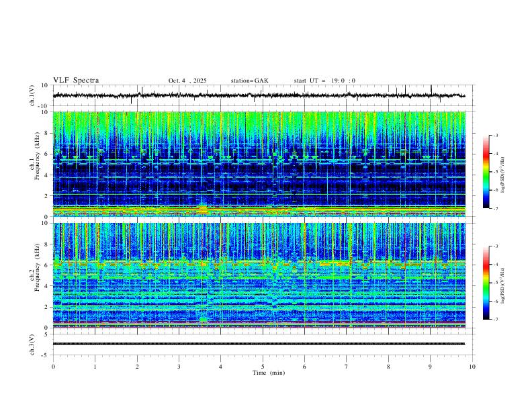Click the ch.1 voltage waveform trace
532x411 pixels.
pyautogui.click(x=259, y=95)
